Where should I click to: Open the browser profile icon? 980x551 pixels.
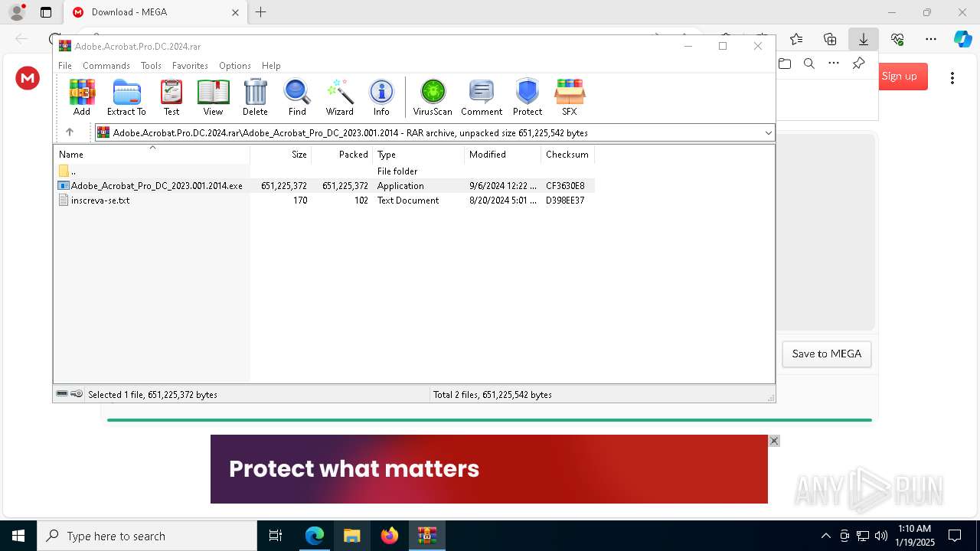coord(17,12)
